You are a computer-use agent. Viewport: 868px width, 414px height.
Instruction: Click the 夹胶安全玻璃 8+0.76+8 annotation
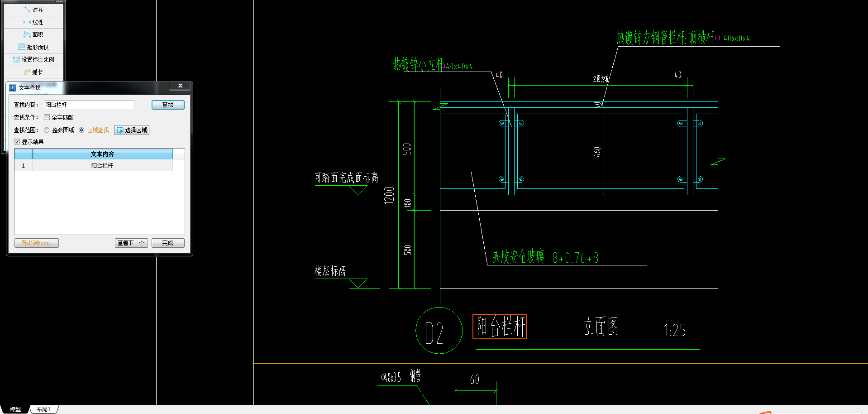pyautogui.click(x=546, y=257)
